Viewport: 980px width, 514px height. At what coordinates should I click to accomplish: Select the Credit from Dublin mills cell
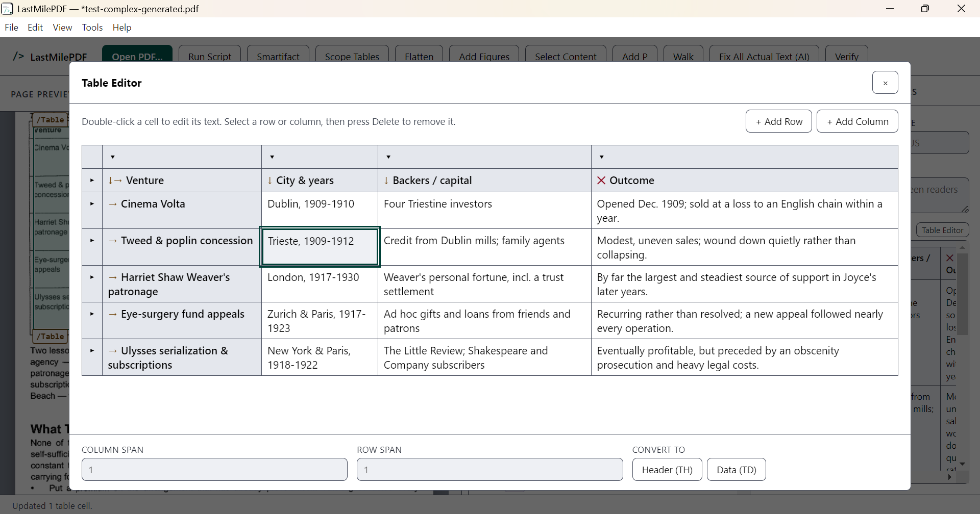(484, 247)
